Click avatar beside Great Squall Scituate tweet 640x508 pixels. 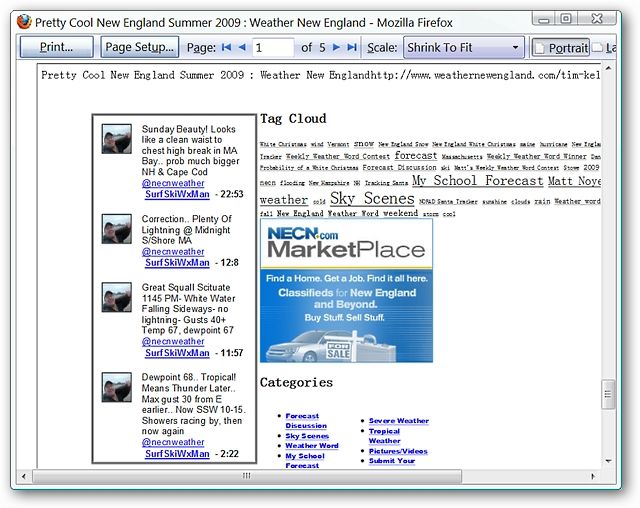tap(116, 297)
